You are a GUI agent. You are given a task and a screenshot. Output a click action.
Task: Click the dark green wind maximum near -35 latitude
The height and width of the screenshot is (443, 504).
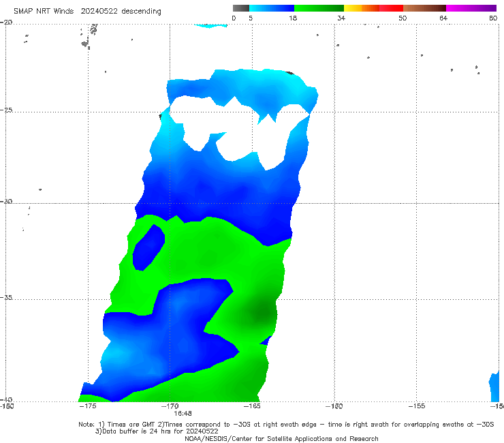[x=262, y=312]
